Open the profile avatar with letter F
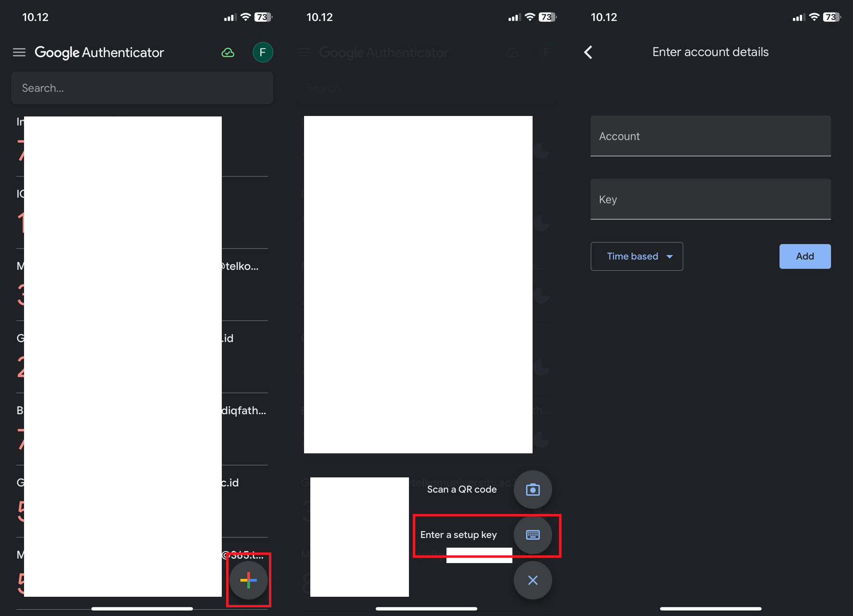 tap(263, 52)
